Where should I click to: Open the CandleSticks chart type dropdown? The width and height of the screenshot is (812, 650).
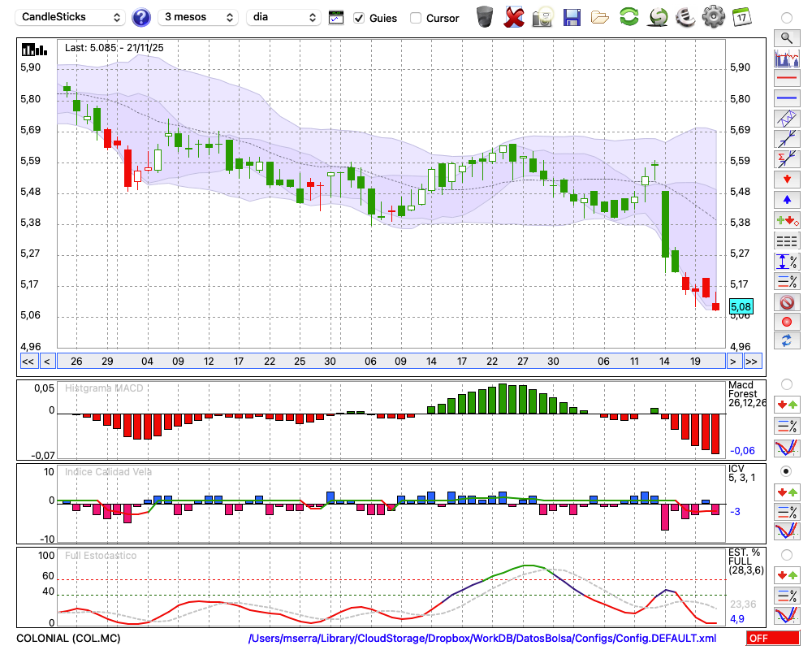pyautogui.click(x=71, y=18)
